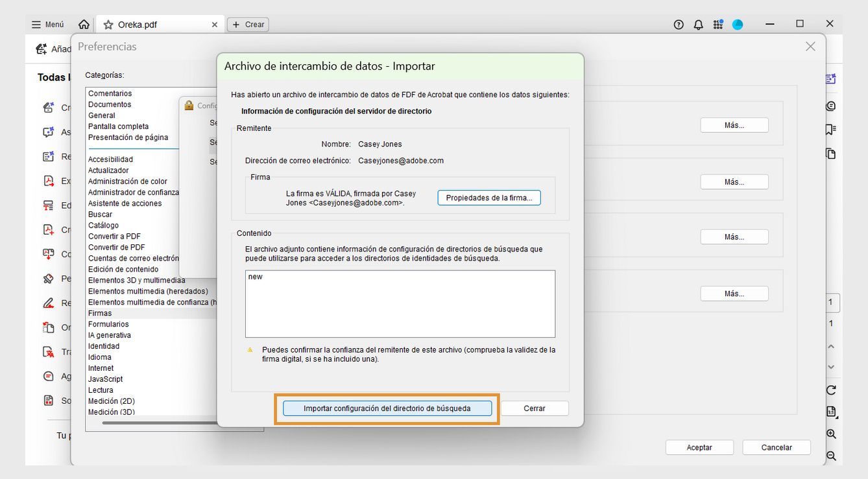Image resolution: width=868 pixels, height=479 pixels.
Task: Click the Crear button in the tab bar
Action: pyautogui.click(x=248, y=24)
